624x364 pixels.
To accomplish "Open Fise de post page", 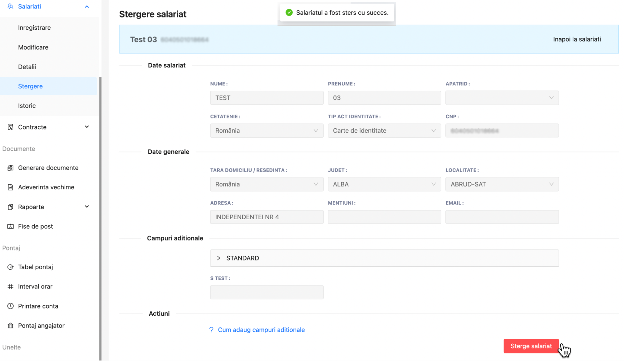I will tap(35, 226).
